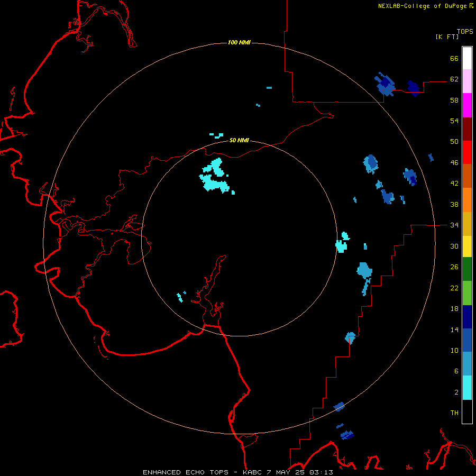Click the "50 NMI" range ring label
This screenshot has width=476, height=476.
239,140
